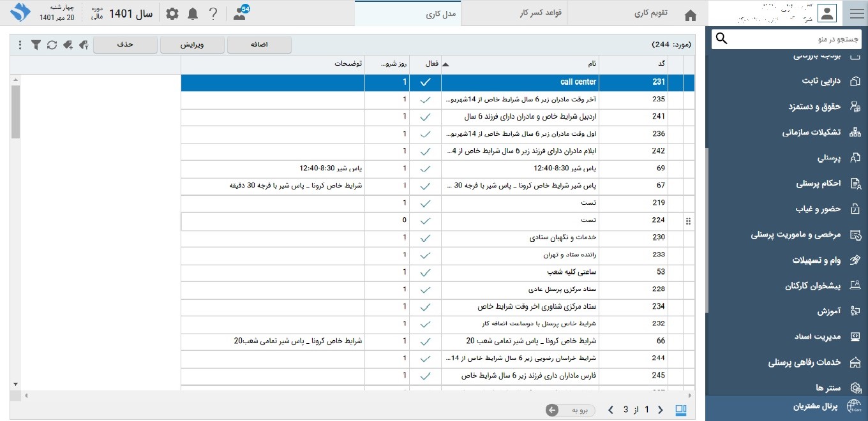Click the اضافه button
The image size is (868, 421).
pos(258,45)
